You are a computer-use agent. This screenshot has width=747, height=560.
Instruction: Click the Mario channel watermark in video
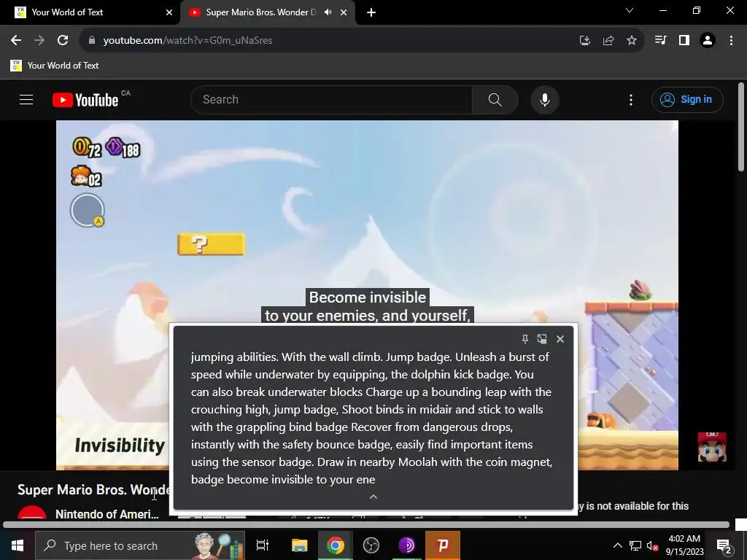(x=712, y=447)
